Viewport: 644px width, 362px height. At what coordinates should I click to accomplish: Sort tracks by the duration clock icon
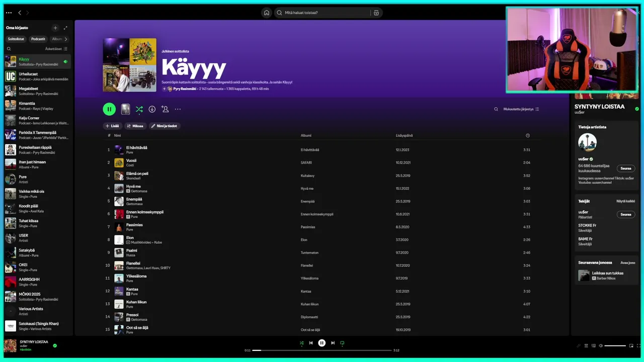pyautogui.click(x=528, y=135)
